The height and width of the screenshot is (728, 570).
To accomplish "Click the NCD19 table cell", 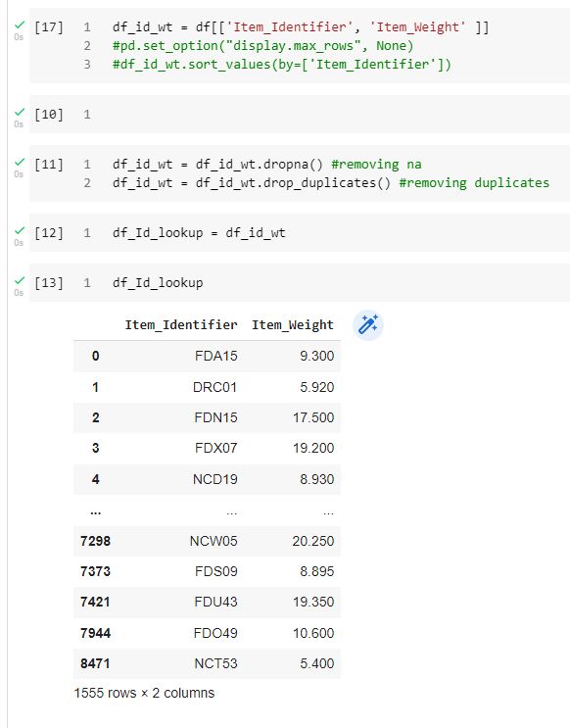I will (x=214, y=479).
